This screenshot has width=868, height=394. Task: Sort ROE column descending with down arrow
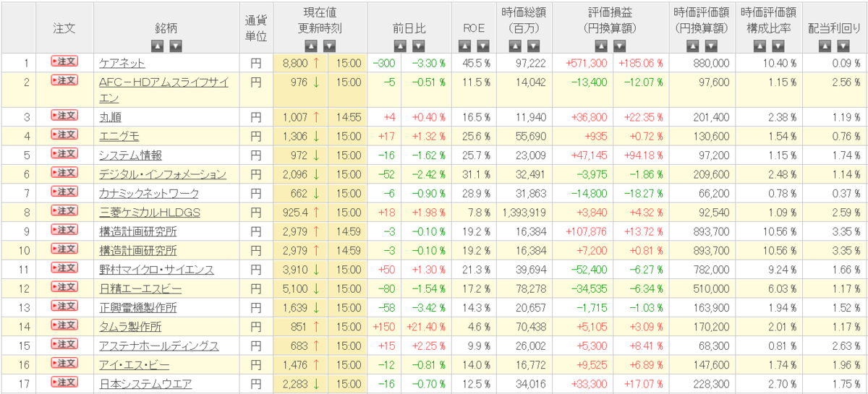(482, 46)
